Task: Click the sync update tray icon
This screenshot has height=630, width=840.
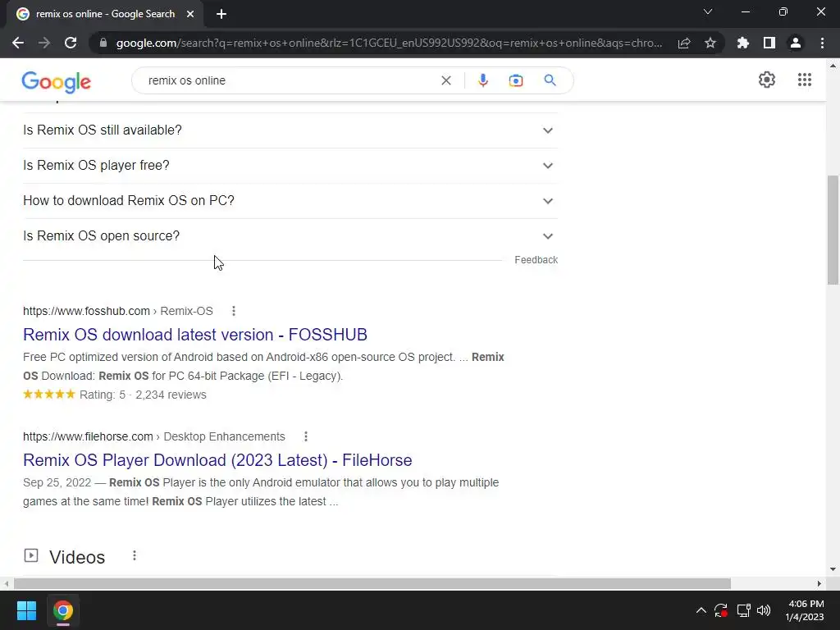Action: (721, 610)
